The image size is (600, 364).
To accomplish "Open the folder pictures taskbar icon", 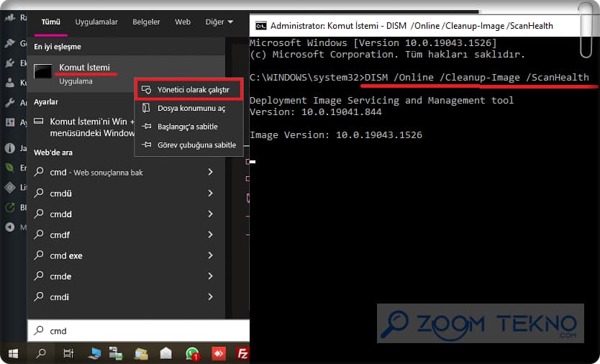I will pos(141,354).
